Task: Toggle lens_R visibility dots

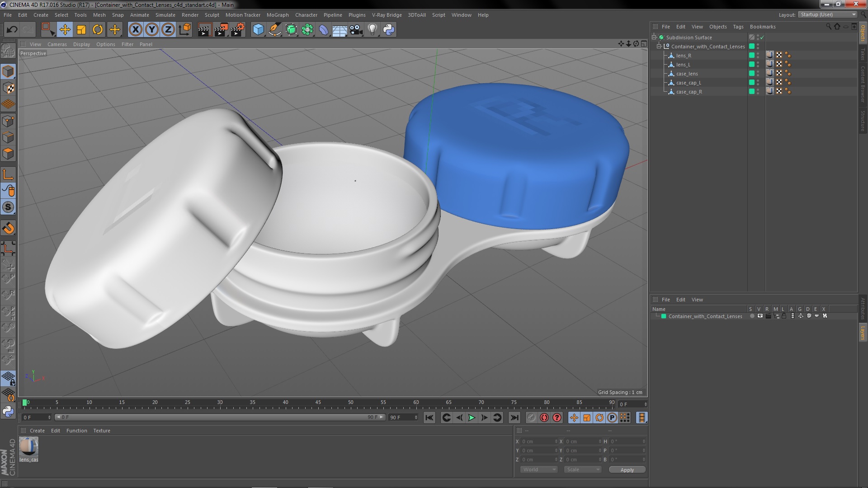Action: (758, 56)
